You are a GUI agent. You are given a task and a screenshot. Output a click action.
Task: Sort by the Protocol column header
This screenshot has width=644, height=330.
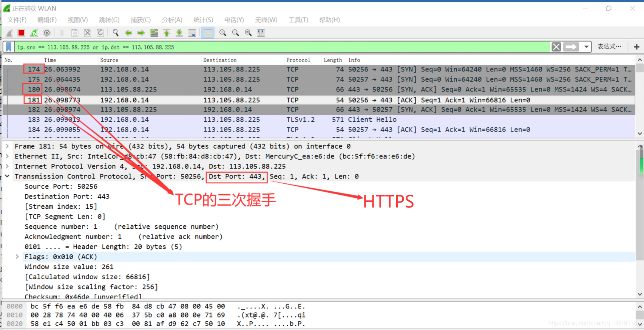tap(302, 60)
